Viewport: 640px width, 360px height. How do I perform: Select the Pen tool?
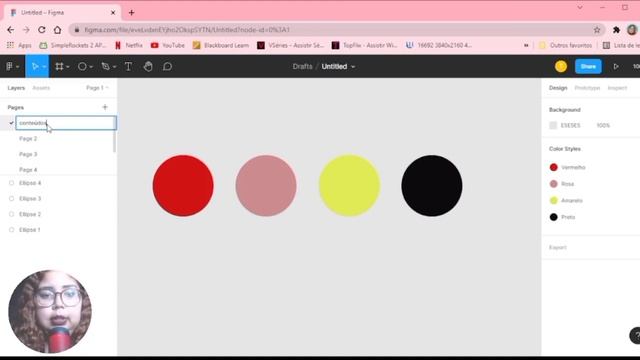(x=105, y=67)
